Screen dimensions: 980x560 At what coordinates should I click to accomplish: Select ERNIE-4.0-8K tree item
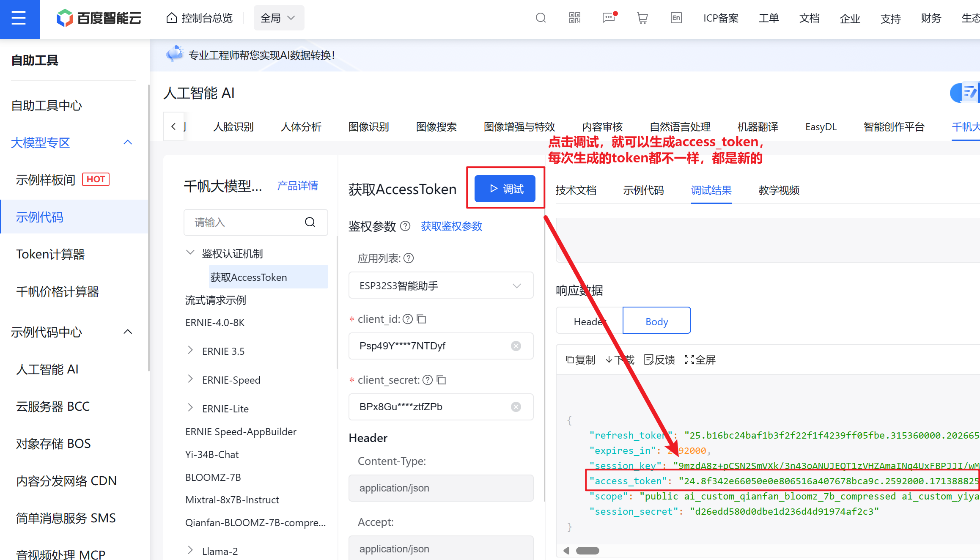(215, 323)
